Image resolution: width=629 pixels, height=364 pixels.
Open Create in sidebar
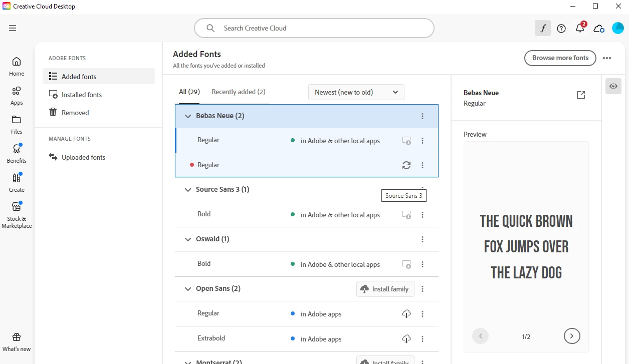tap(17, 183)
